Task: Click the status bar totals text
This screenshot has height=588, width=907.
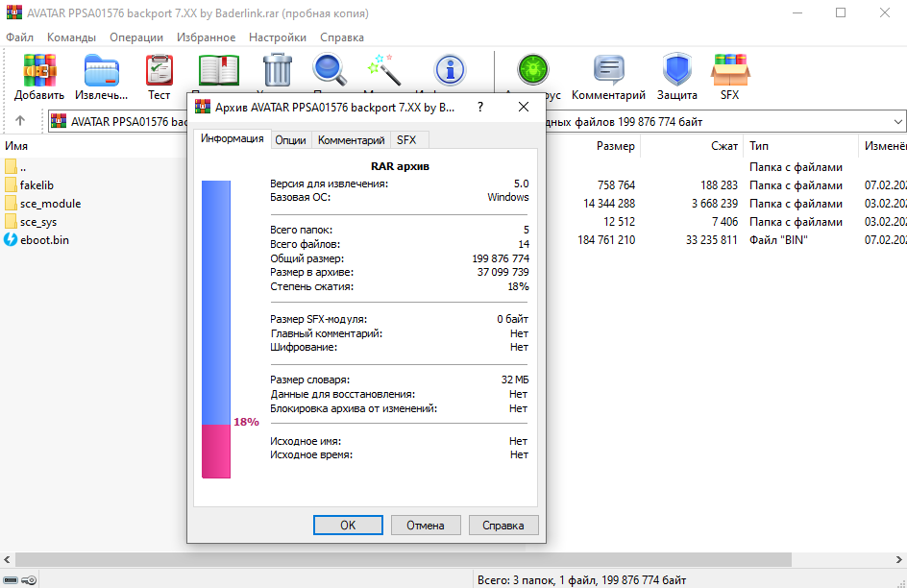Action: point(582,580)
